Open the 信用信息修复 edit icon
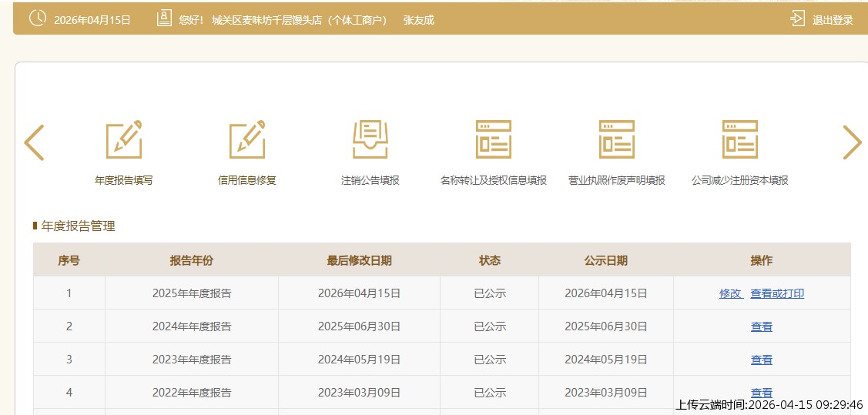This screenshot has width=868, height=415. [x=247, y=139]
